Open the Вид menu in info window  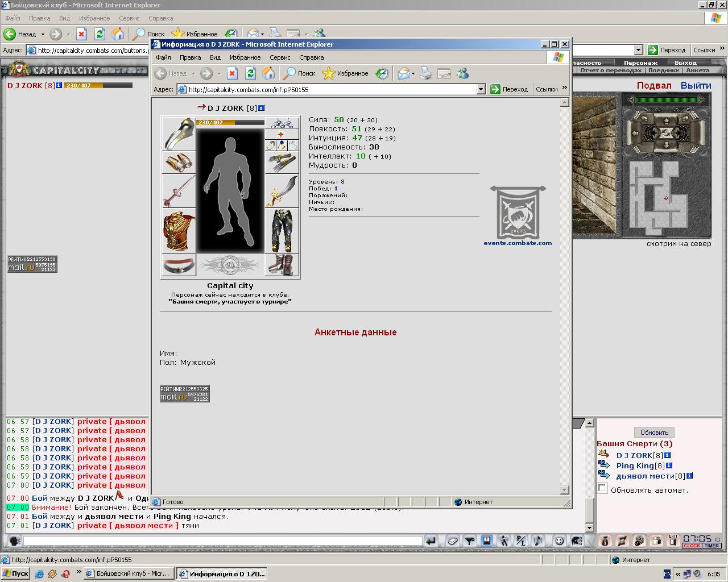coord(215,57)
